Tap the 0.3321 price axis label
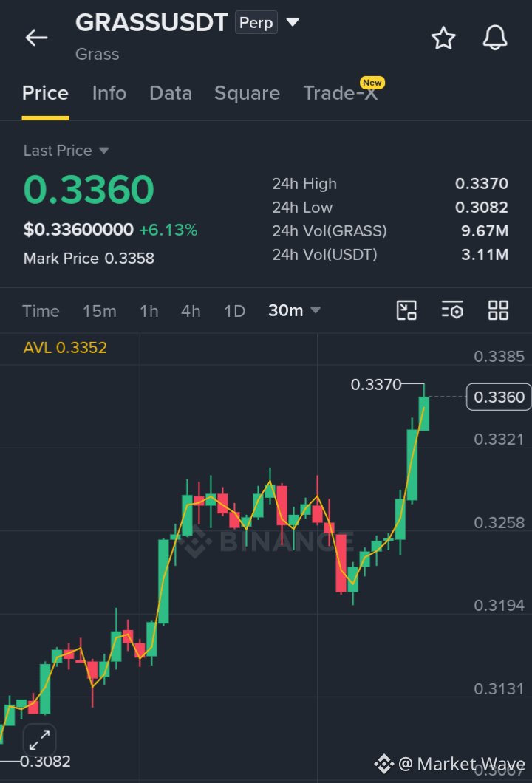The image size is (532, 783). [x=499, y=440]
